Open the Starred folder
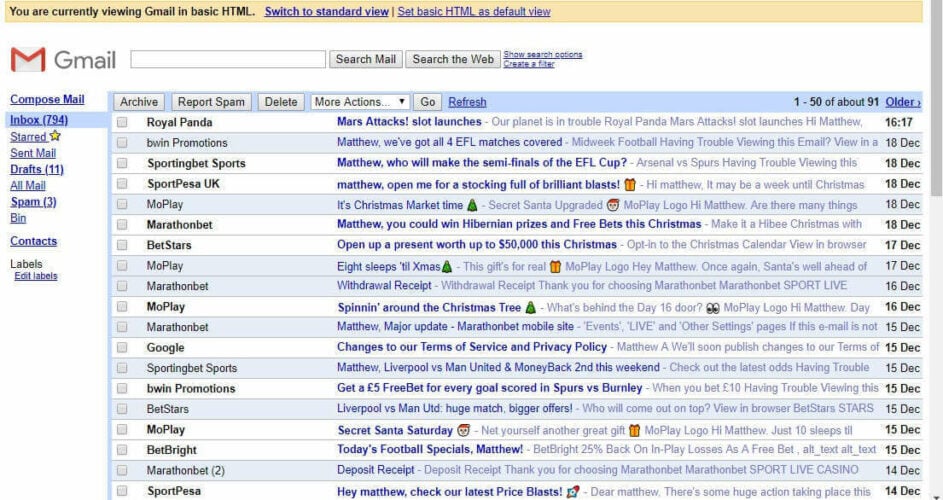This screenshot has width=943, height=500. pyautogui.click(x=28, y=137)
